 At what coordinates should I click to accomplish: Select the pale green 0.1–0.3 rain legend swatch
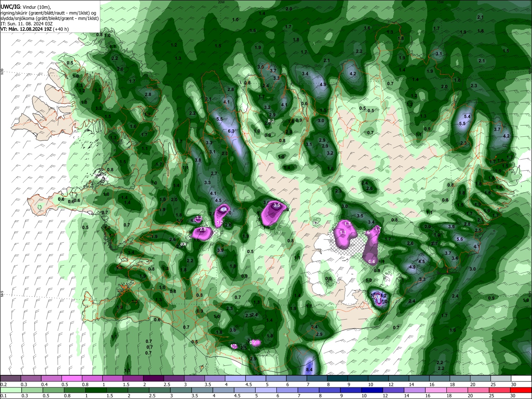tap(11, 390)
